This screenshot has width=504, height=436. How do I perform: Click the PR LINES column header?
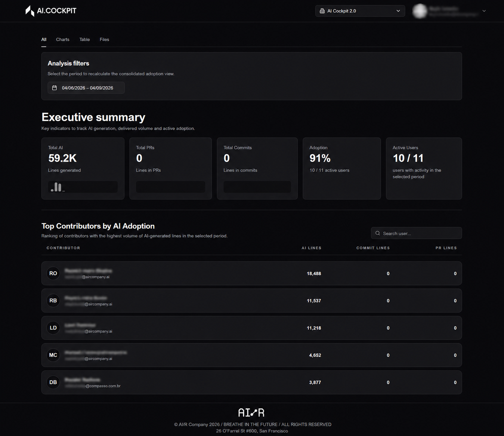tap(446, 248)
